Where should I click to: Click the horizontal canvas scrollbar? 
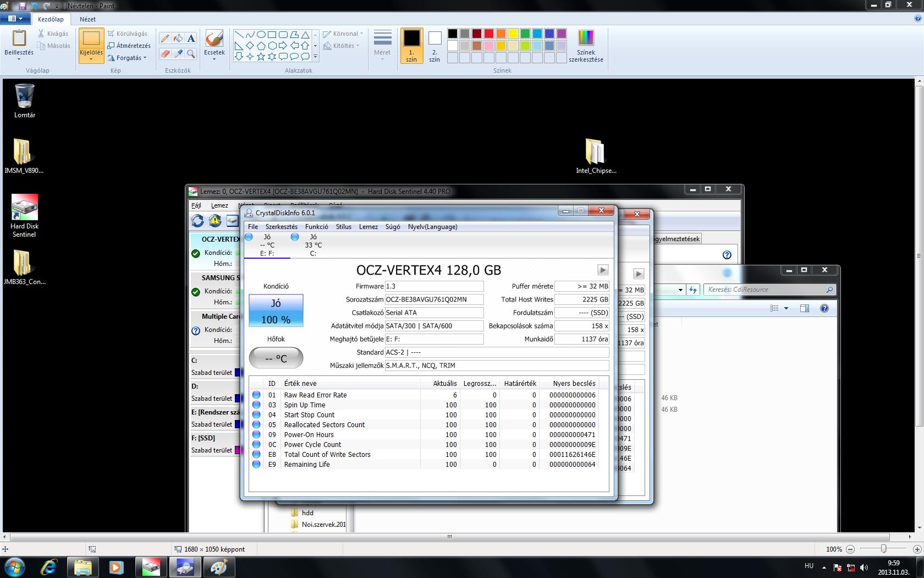click(450, 537)
